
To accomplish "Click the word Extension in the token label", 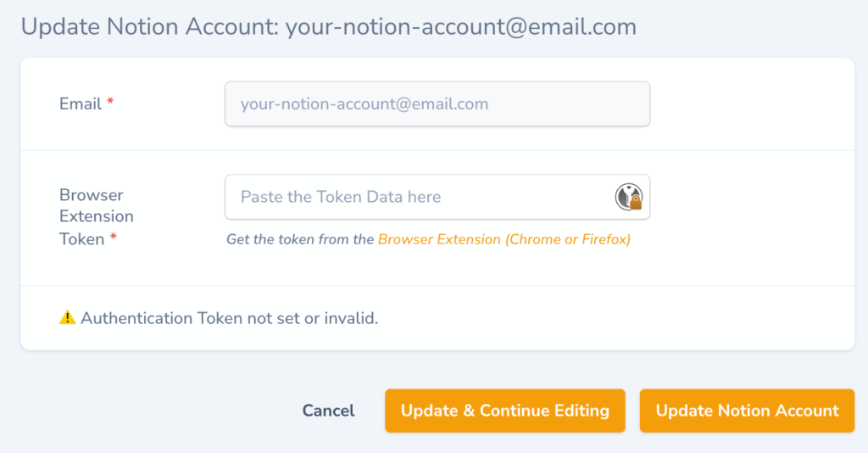I will click(x=97, y=216).
